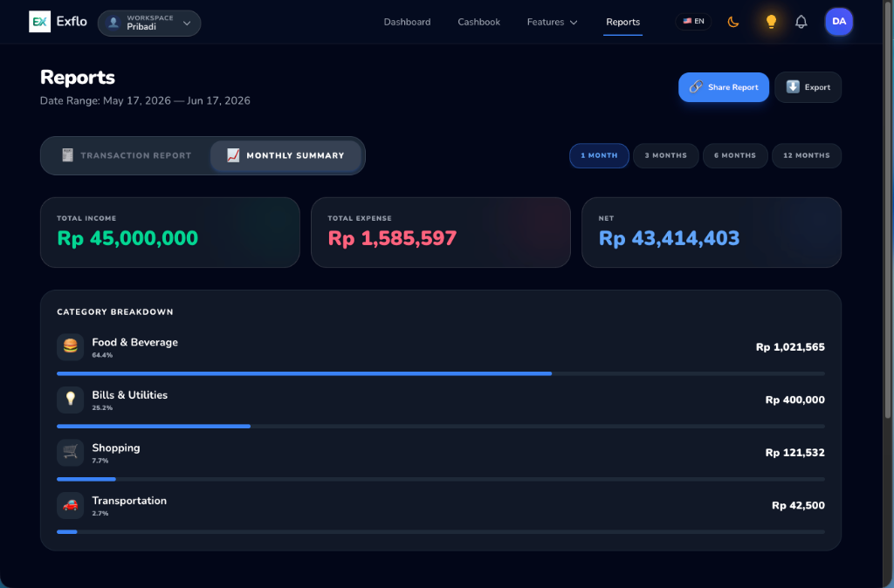This screenshot has width=894, height=588.
Task: Toggle dark mode with the moon icon
Action: pos(733,22)
